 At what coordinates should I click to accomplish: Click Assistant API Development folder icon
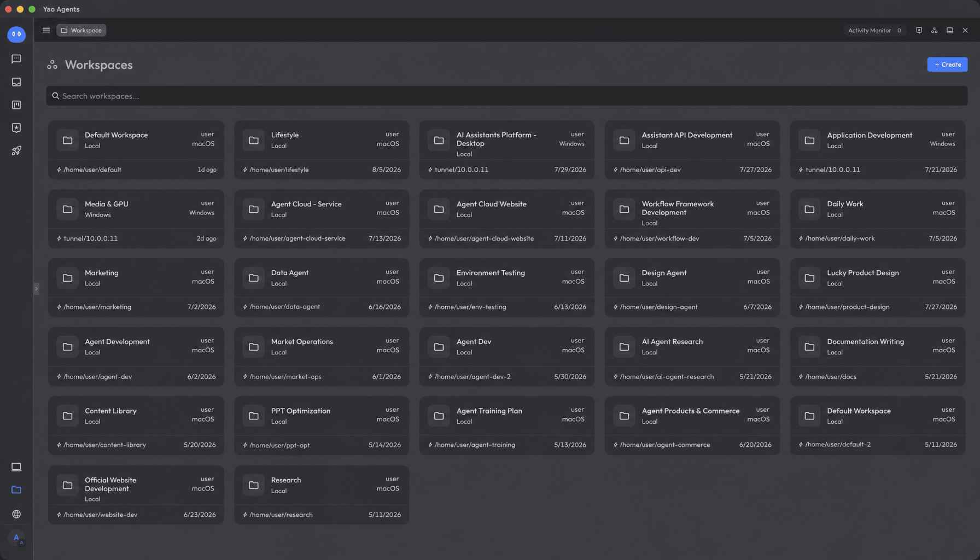(624, 141)
